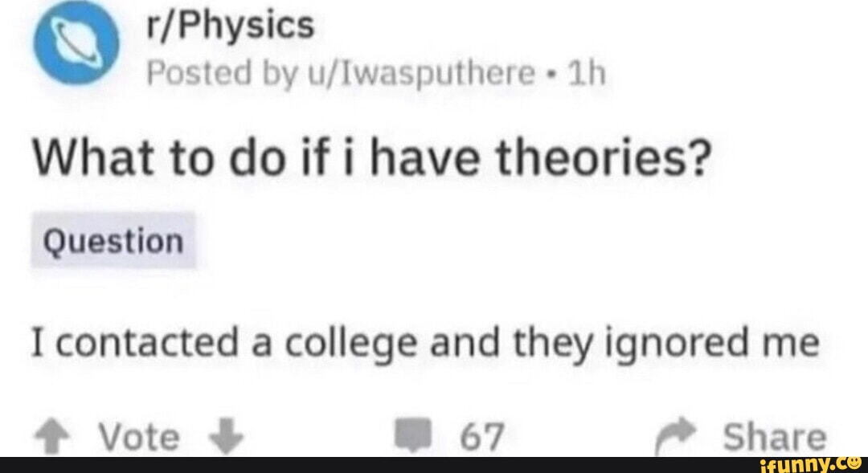
Task: Open the r/Physics subreddit
Action: (235, 24)
